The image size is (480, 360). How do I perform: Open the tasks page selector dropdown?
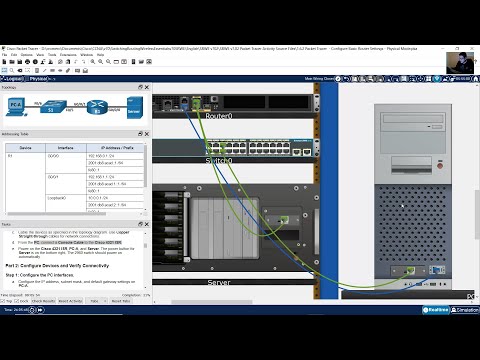tap(96, 301)
